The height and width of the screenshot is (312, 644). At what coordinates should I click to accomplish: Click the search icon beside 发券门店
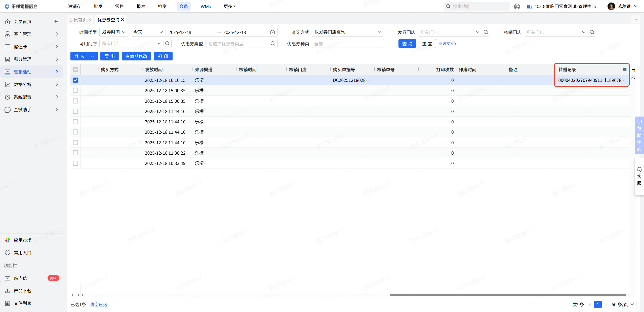tap(486, 32)
